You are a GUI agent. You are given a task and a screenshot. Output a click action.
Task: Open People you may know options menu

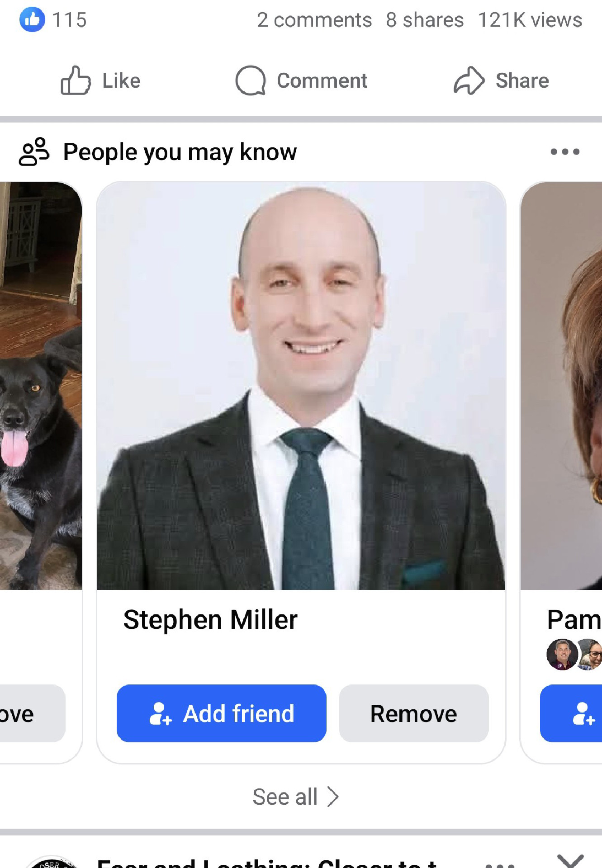(x=565, y=151)
